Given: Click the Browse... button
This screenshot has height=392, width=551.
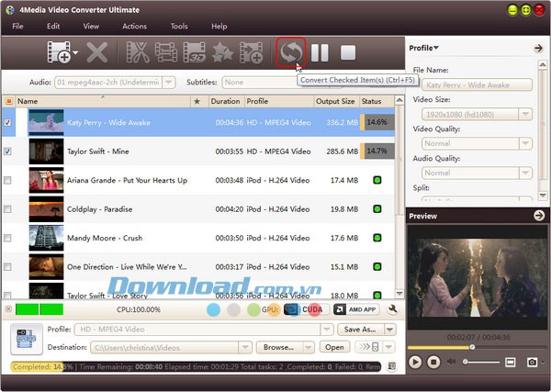Looking at the screenshot, I should click(279, 347).
